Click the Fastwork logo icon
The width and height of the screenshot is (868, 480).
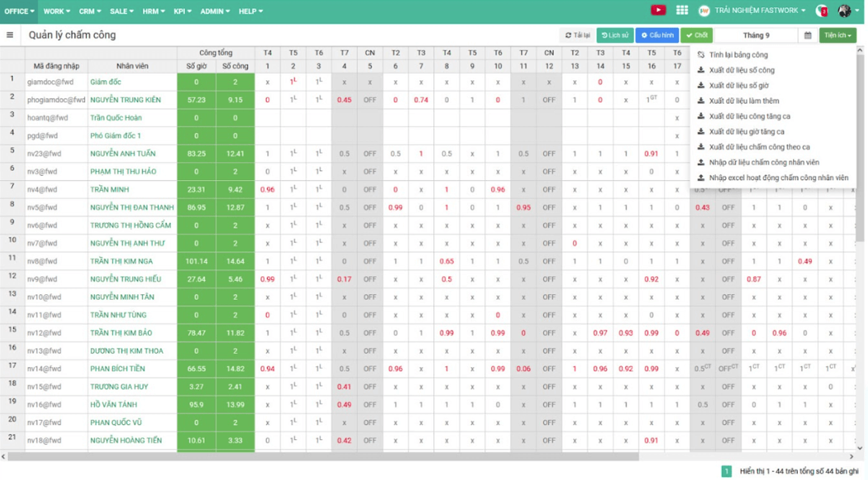pos(704,11)
